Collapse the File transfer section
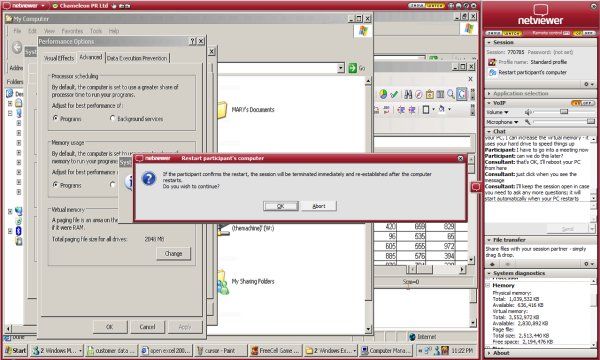The height and width of the screenshot is (360, 600). coord(489,240)
